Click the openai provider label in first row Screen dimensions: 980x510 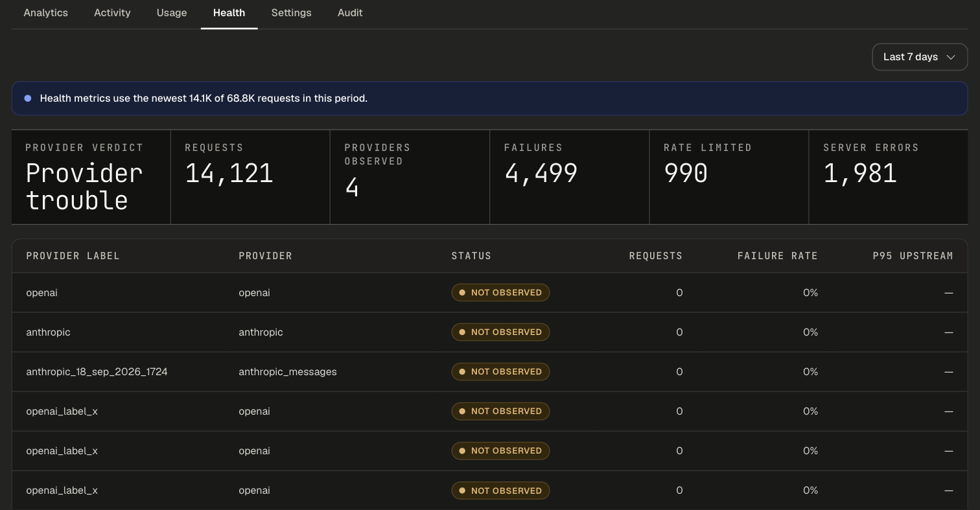(x=41, y=293)
